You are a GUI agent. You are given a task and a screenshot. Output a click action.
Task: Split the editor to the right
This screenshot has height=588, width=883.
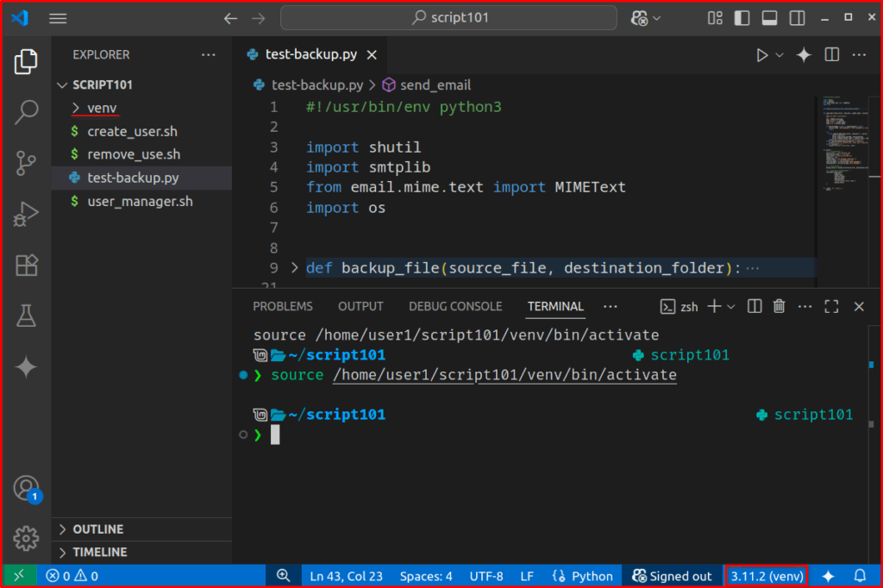click(x=832, y=54)
